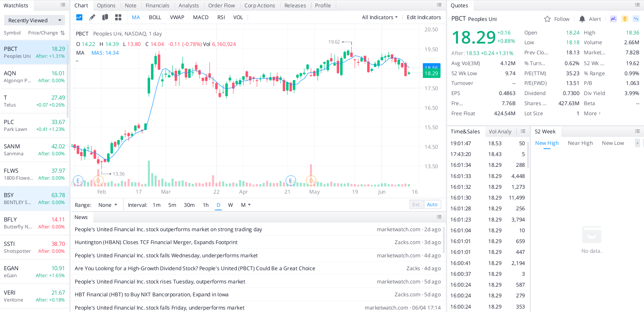This screenshot has height=312, width=644.
Task: Click the first E earnings marker near Feb
Action: [78, 180]
